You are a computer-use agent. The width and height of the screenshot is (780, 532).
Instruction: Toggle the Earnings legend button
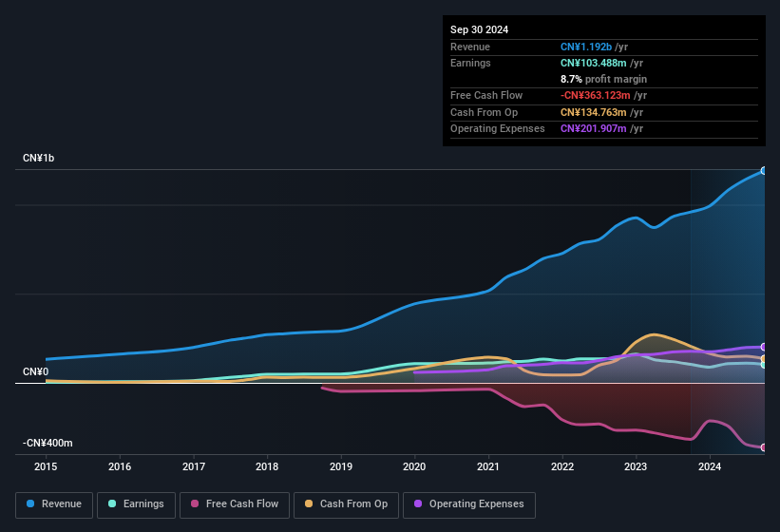point(136,504)
